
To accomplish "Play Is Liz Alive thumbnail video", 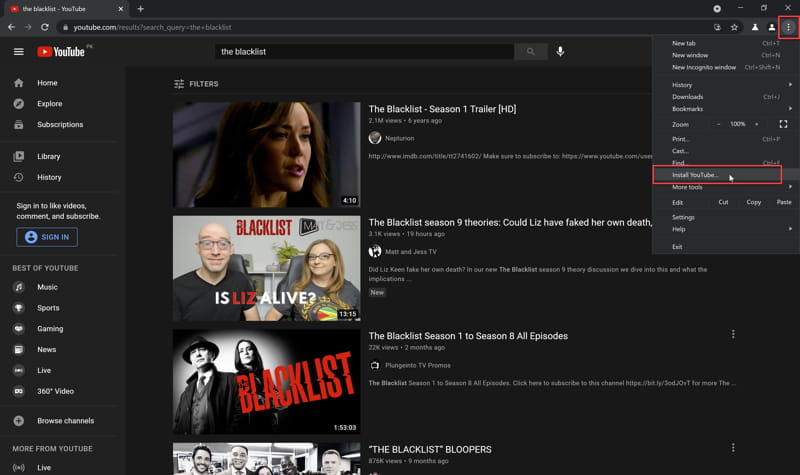I will pyautogui.click(x=266, y=268).
